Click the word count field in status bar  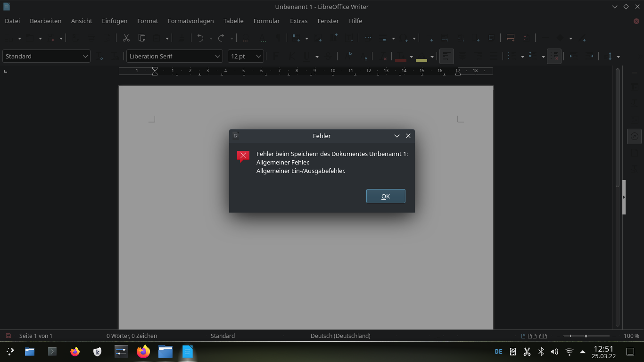point(131,336)
